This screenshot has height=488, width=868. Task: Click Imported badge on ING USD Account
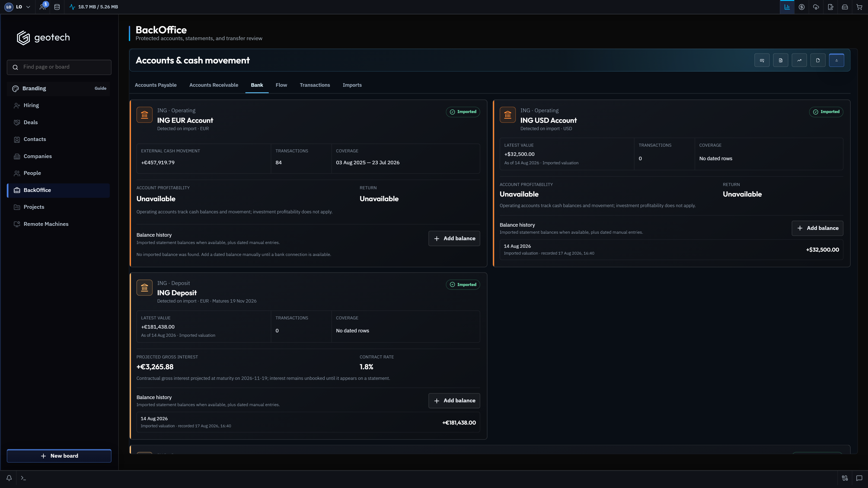coord(826,112)
